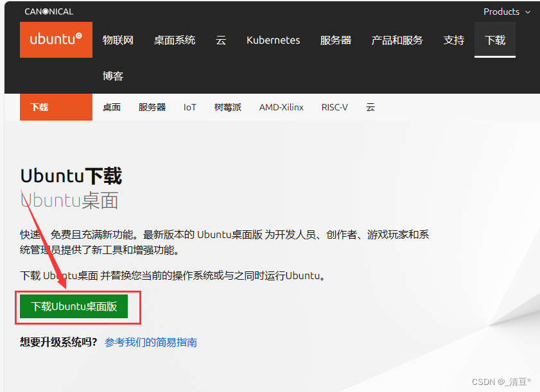Viewport: 540px width, 392px height.
Task: Select the AMD-Xilinx sub-navigation tab
Action: point(281,107)
